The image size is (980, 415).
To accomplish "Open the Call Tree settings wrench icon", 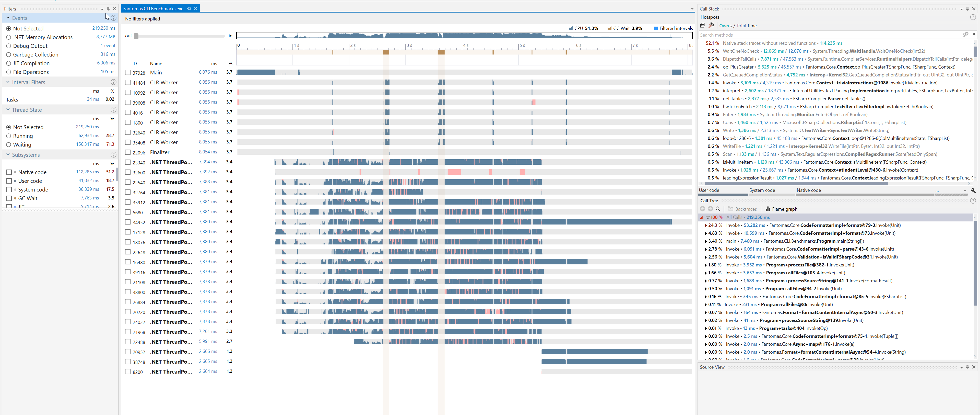I will [x=973, y=190].
